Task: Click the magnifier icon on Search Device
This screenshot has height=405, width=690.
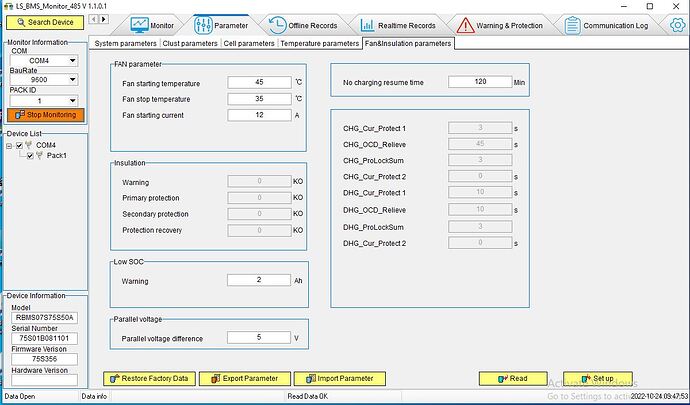Action: click(x=22, y=22)
